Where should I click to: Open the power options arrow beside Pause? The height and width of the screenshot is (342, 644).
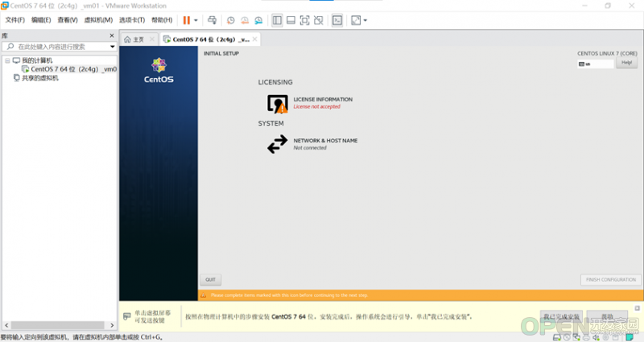tap(196, 20)
